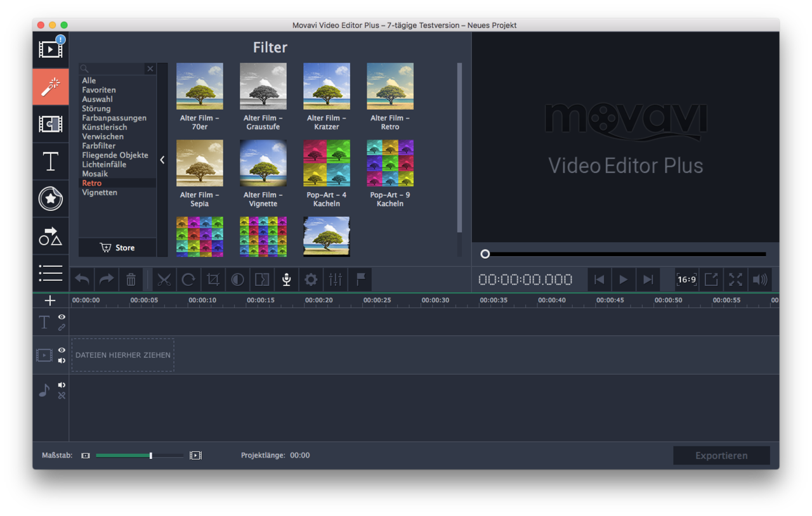The image size is (812, 516).
Task: Click the Dateien hierher ziehen drop area
Action: [x=123, y=355]
